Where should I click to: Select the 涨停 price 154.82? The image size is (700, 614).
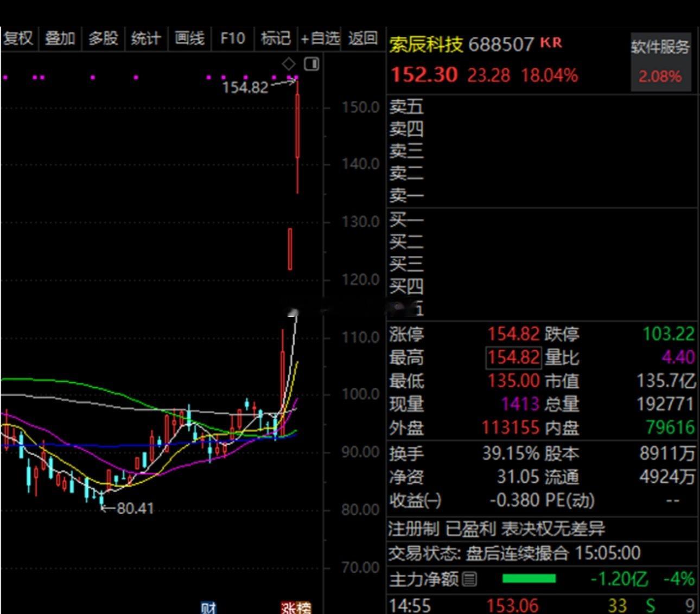coord(513,334)
